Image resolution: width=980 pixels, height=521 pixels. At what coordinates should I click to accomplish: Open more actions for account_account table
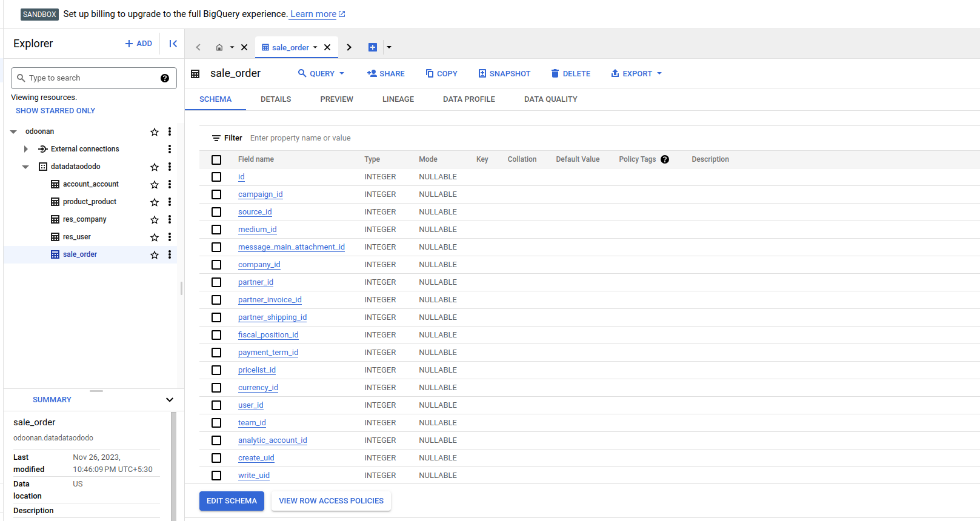pos(170,184)
